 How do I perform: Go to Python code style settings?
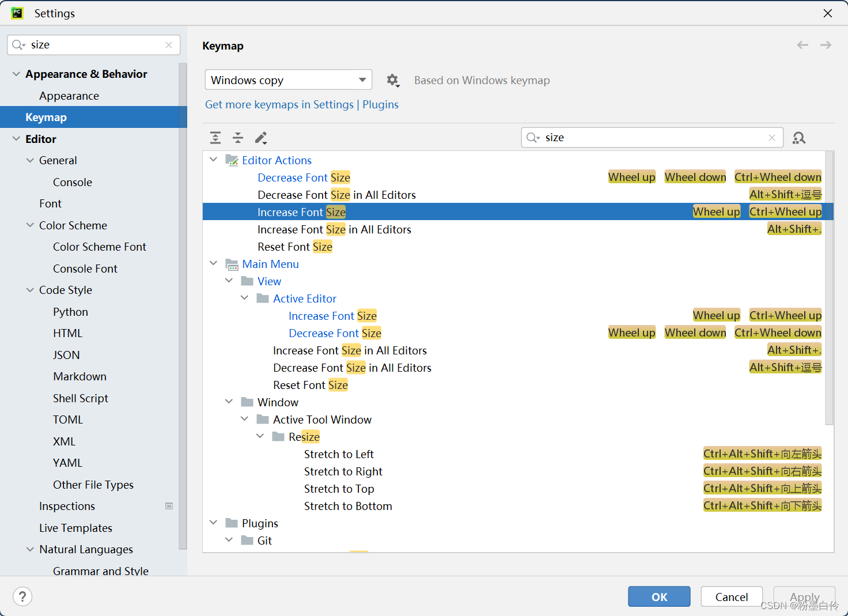point(70,312)
